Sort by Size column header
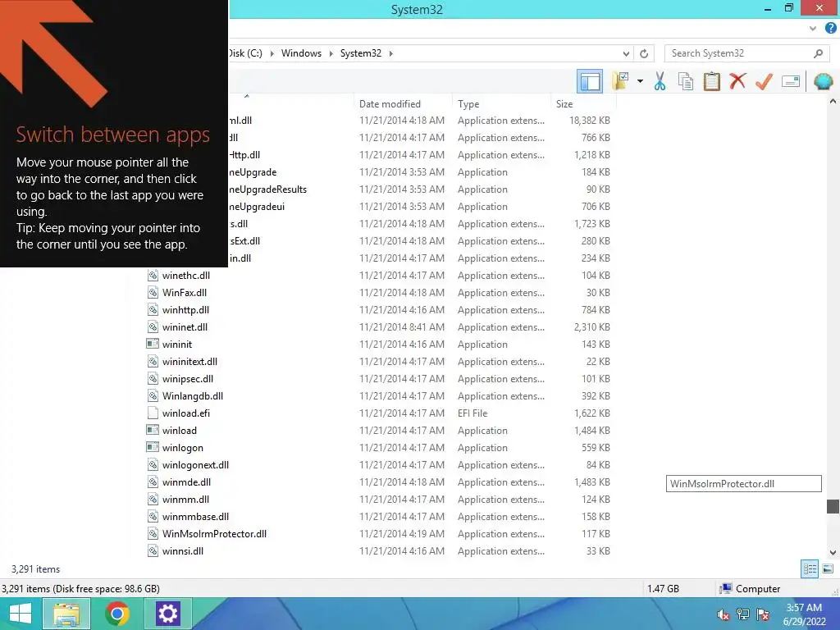 tap(564, 104)
